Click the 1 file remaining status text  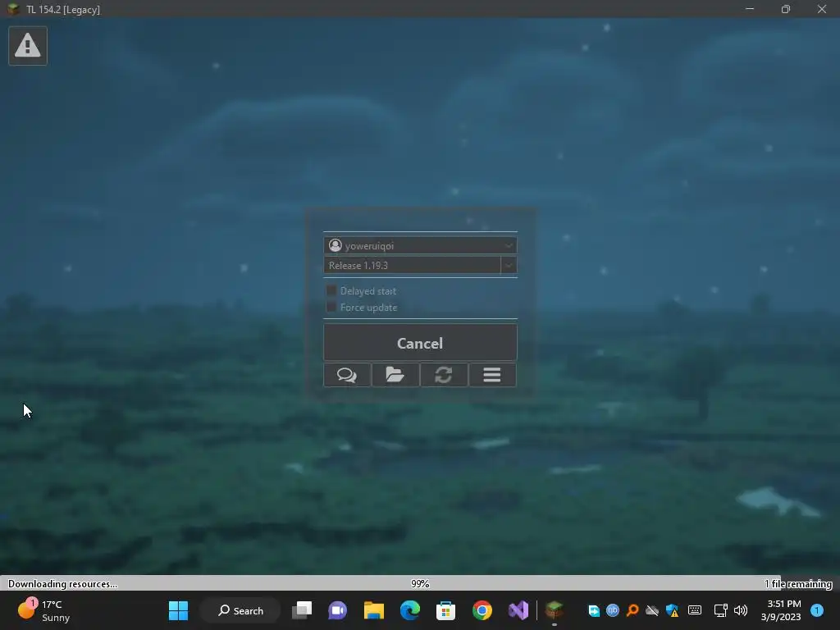pos(798,584)
